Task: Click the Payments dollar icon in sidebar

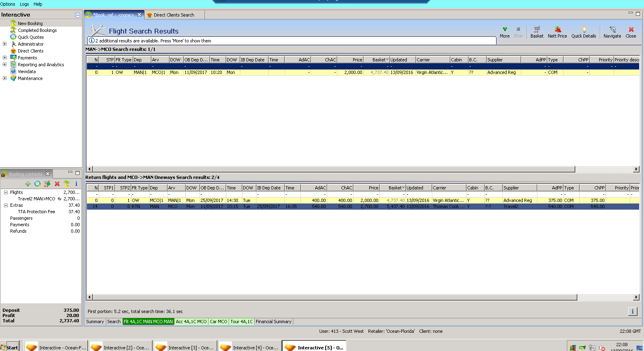Action: point(13,58)
